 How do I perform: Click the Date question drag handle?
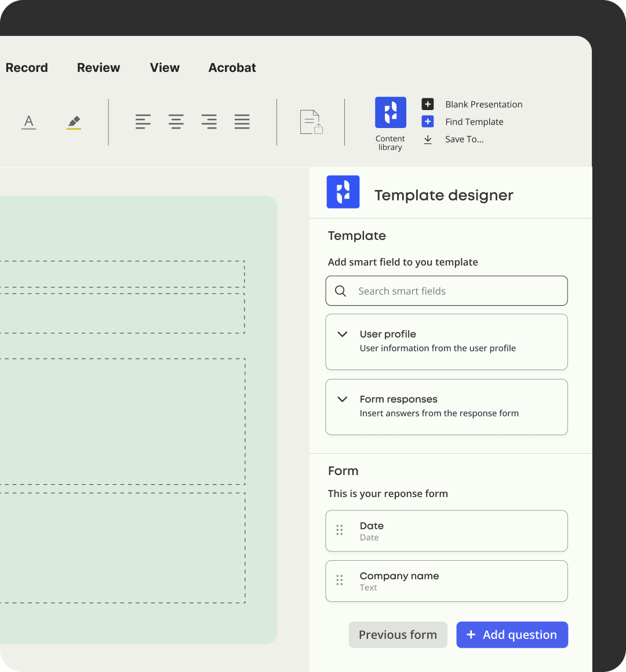point(340,530)
